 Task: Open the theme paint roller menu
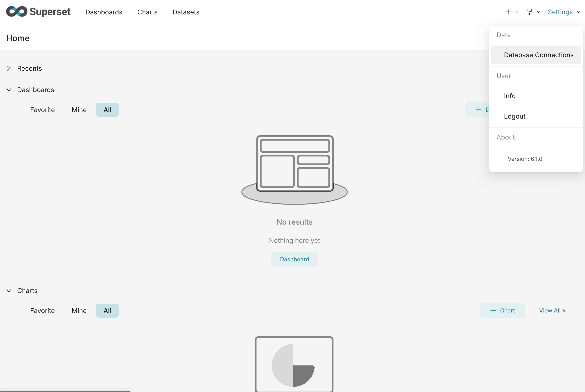(529, 12)
